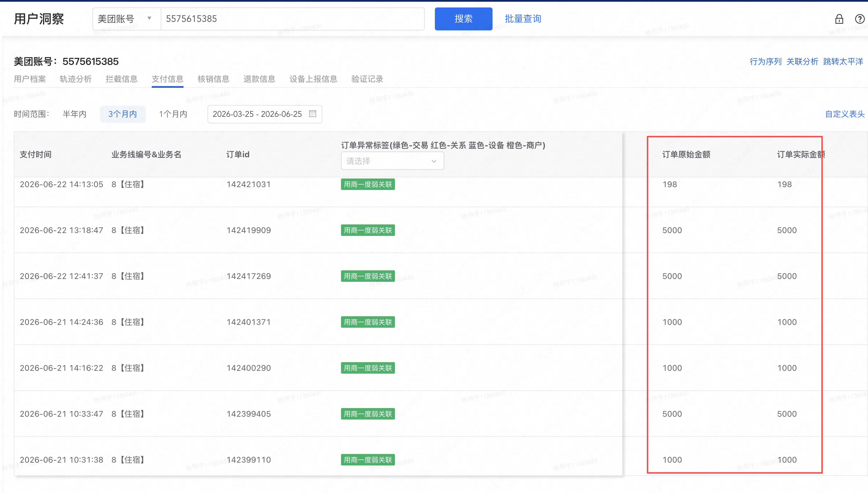Open 自定义表头 settings link
The height and width of the screenshot is (493, 868).
pyautogui.click(x=845, y=114)
